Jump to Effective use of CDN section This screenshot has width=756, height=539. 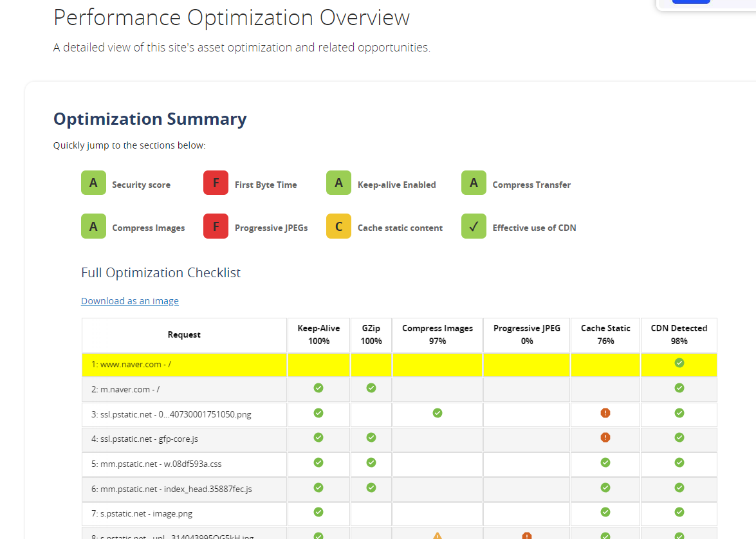[534, 228]
